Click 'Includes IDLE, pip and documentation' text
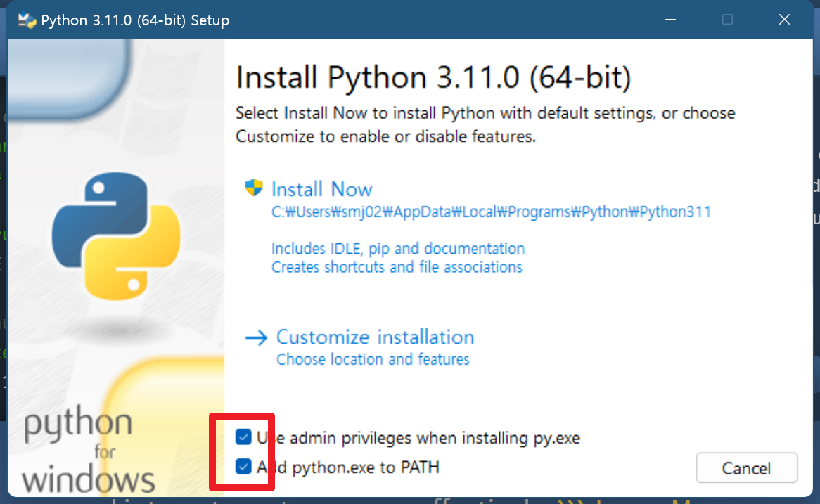The image size is (820, 504). tap(398, 248)
